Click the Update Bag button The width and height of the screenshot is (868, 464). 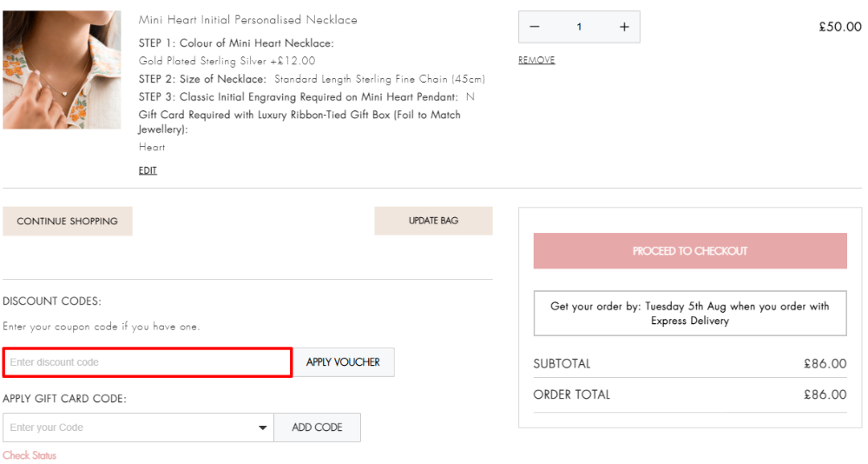coord(433,221)
